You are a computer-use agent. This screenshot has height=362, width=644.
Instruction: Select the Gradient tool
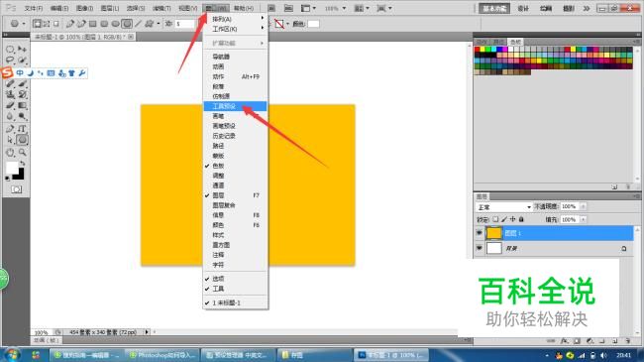[x=22, y=106]
